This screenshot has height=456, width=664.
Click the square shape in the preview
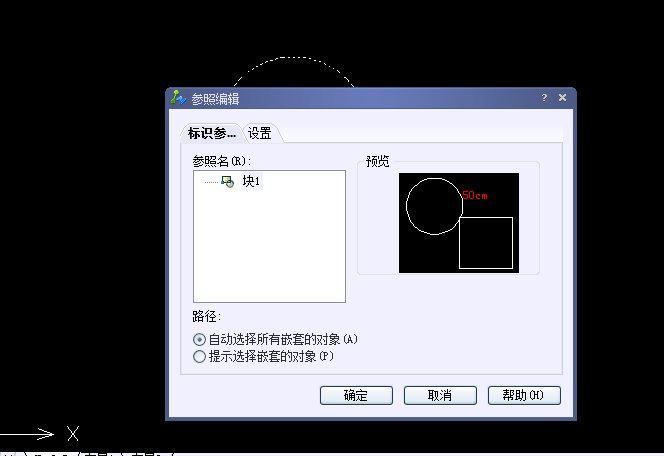(x=486, y=243)
